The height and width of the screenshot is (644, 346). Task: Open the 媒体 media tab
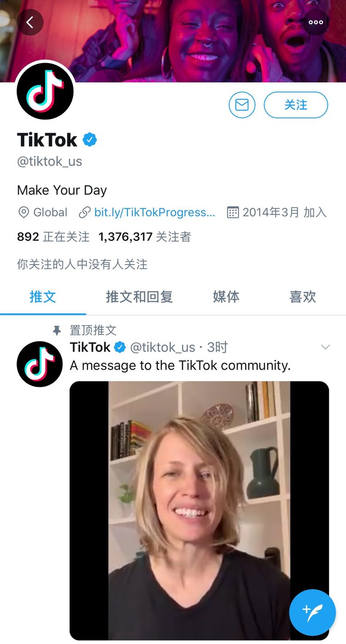point(226,297)
